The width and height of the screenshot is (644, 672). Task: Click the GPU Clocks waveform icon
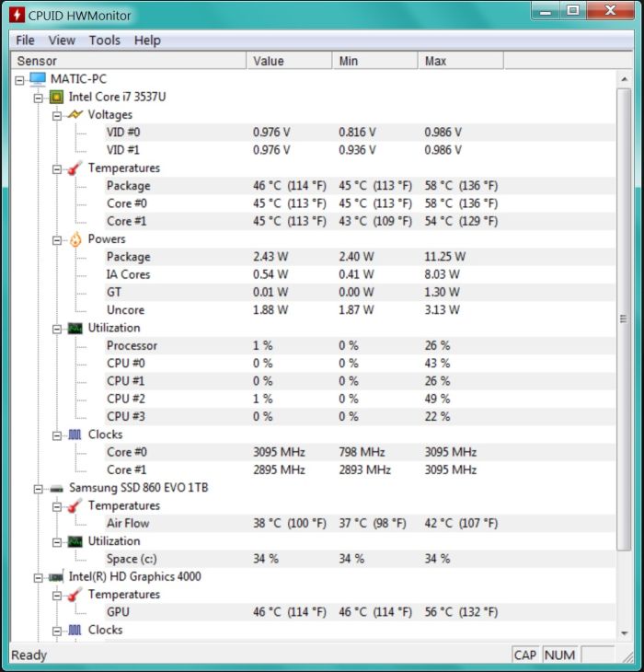(x=75, y=630)
